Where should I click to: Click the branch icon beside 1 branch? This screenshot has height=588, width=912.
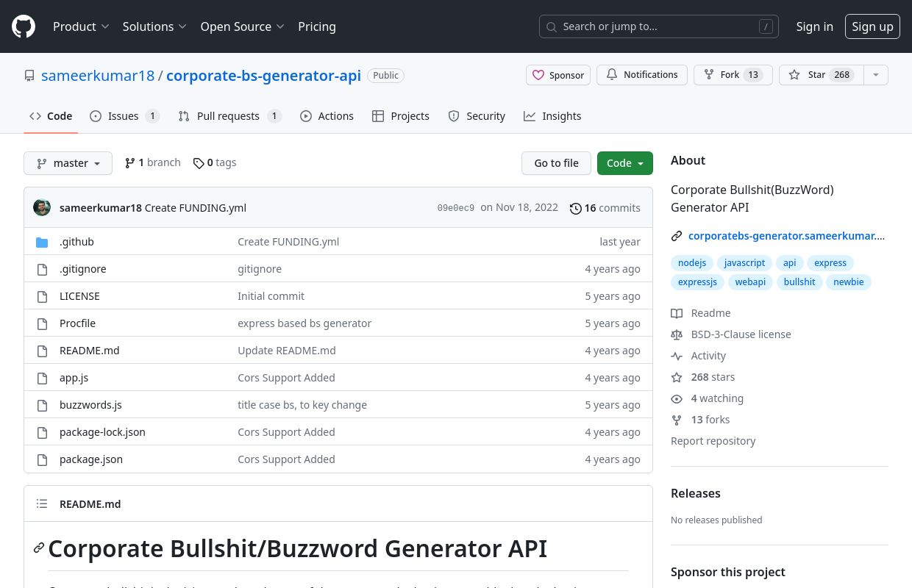[x=130, y=163]
